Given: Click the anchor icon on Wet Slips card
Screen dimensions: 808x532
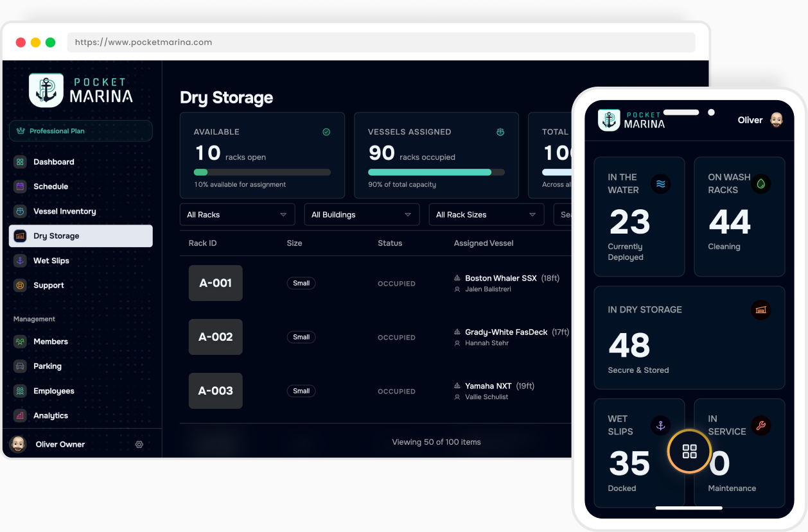Looking at the screenshot, I should point(660,425).
